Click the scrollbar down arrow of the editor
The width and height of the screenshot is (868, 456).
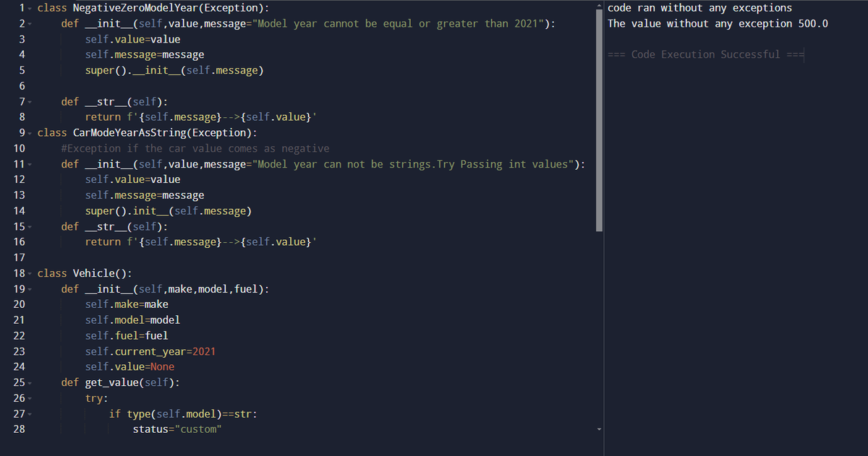[599, 429]
